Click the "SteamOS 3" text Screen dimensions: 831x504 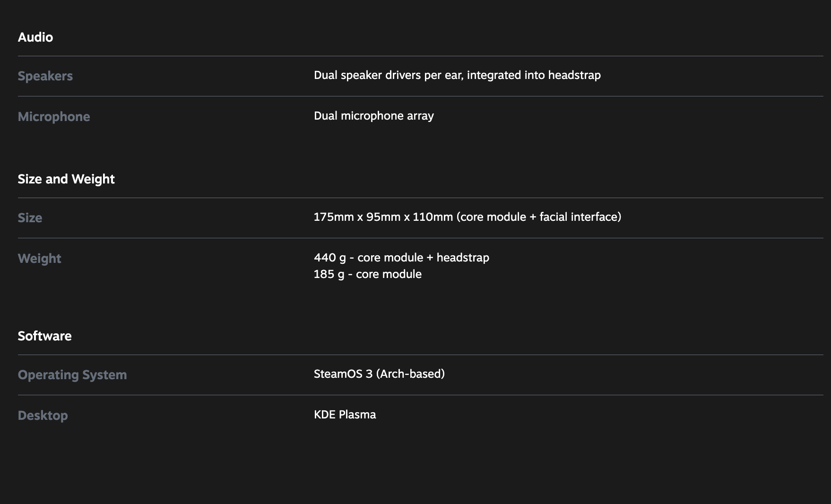[343, 374]
